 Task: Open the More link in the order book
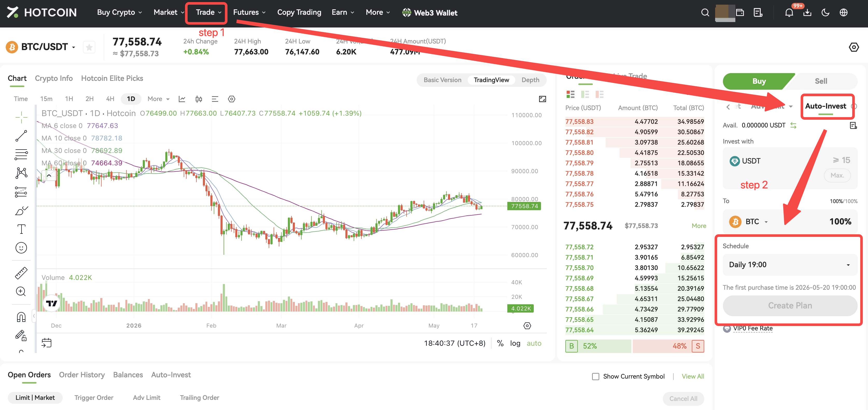[699, 226]
